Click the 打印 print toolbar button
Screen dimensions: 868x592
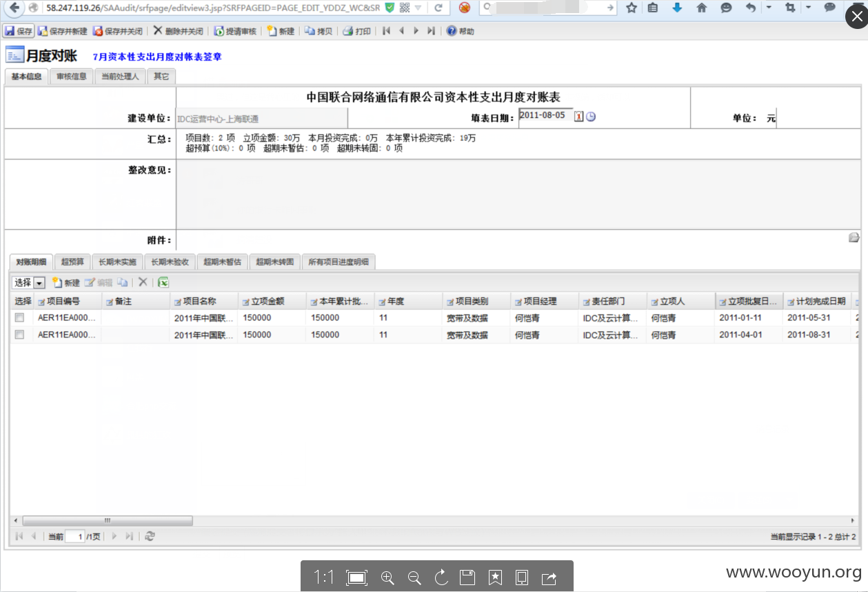[357, 31]
